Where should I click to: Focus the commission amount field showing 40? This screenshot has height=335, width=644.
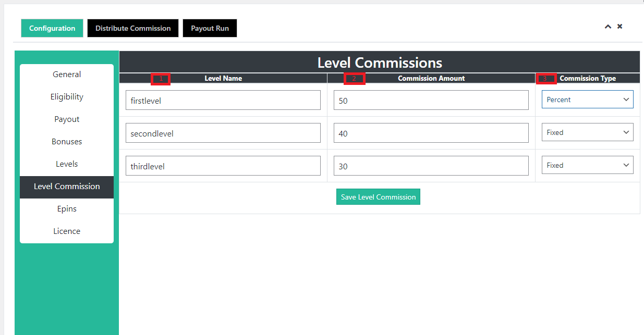pos(431,133)
